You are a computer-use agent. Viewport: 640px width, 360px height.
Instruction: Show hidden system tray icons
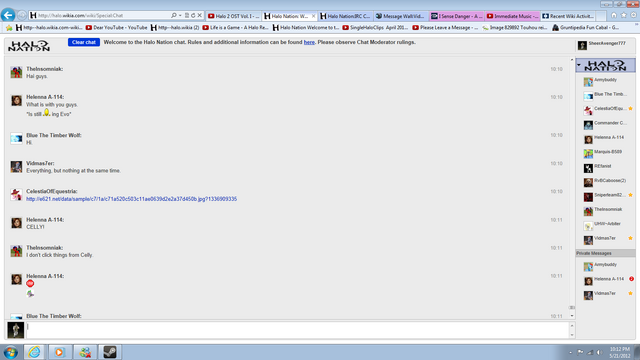(571, 352)
